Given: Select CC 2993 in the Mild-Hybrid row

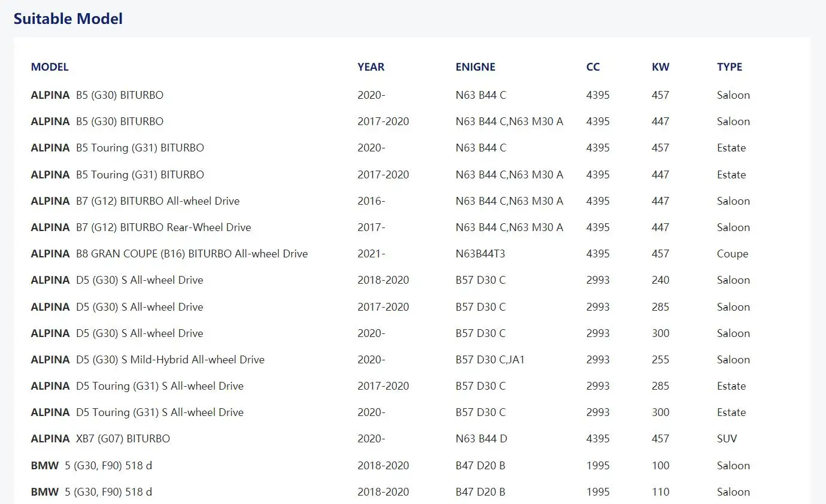Looking at the screenshot, I should coord(598,360).
